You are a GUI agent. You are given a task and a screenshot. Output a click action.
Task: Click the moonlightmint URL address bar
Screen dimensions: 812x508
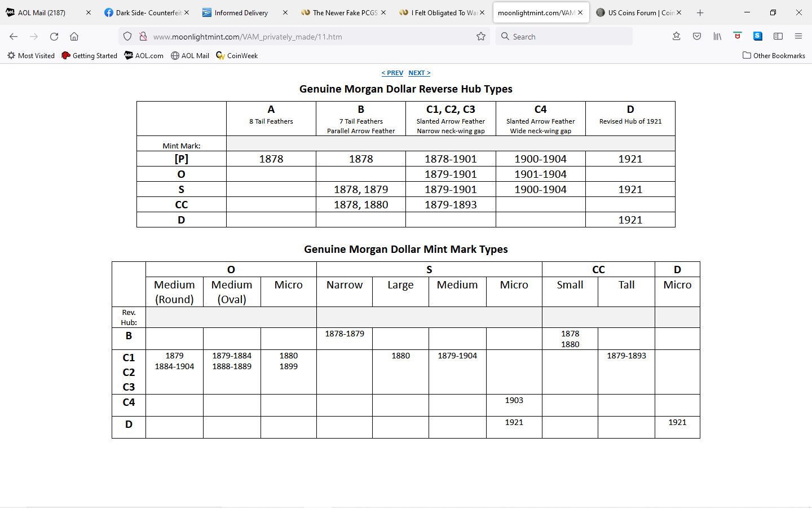[304, 37]
